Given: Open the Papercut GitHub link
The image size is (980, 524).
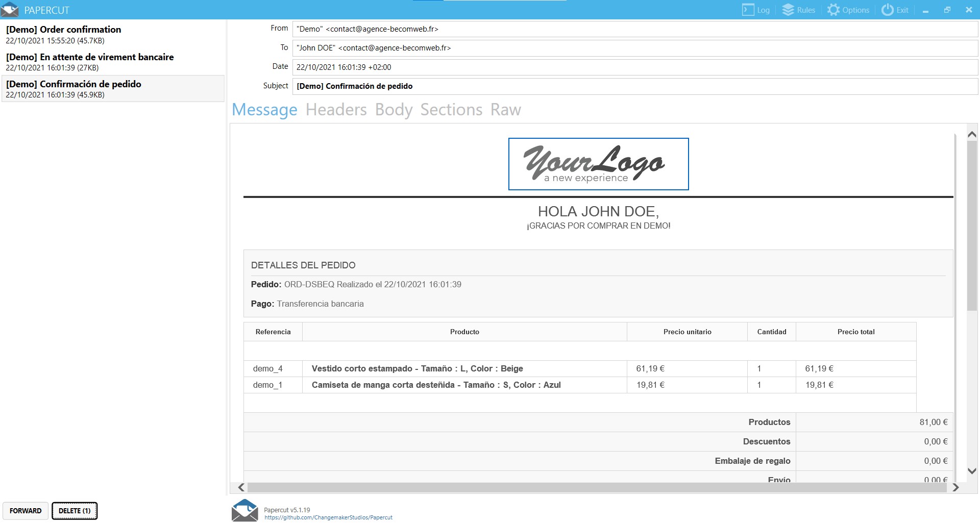Looking at the screenshot, I should coord(328,517).
